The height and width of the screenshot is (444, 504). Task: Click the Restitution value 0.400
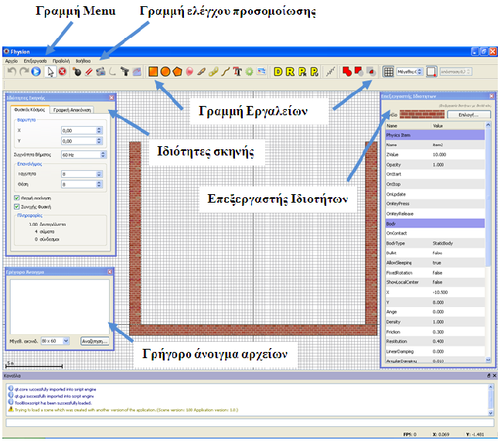click(x=438, y=341)
